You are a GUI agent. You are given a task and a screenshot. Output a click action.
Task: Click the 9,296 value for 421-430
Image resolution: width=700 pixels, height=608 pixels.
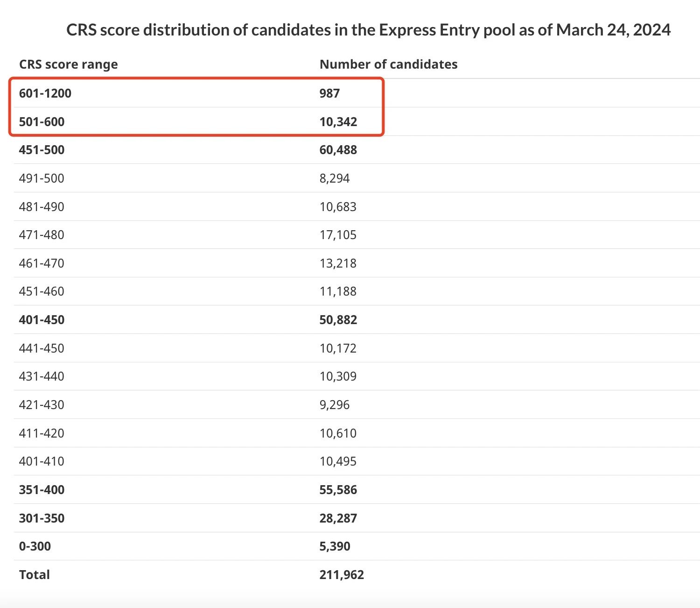tap(334, 405)
